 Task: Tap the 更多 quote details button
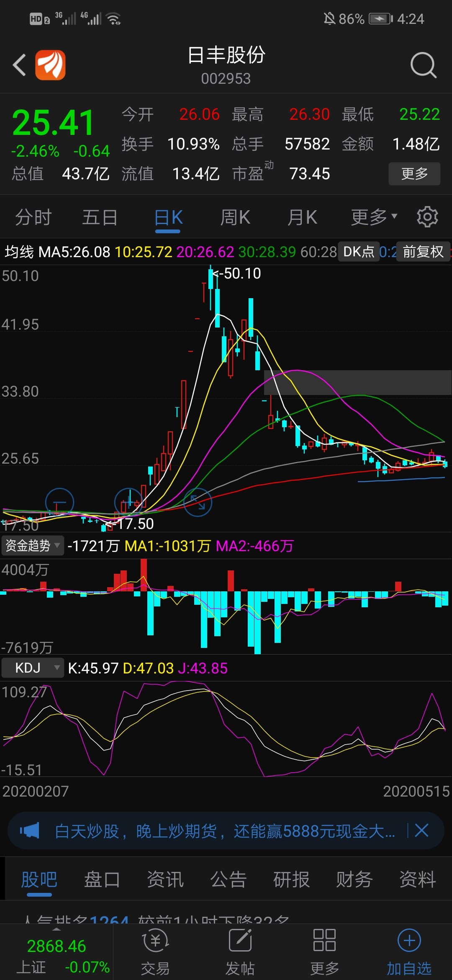tap(414, 174)
